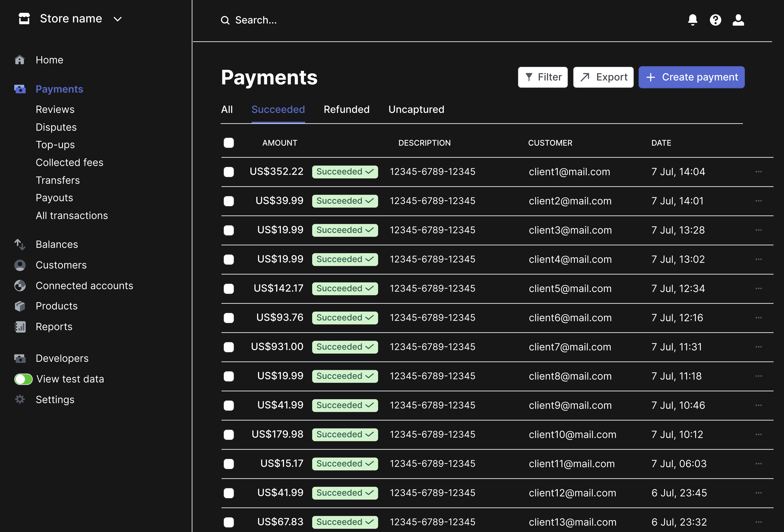Toggle the View test data switch

point(23,379)
